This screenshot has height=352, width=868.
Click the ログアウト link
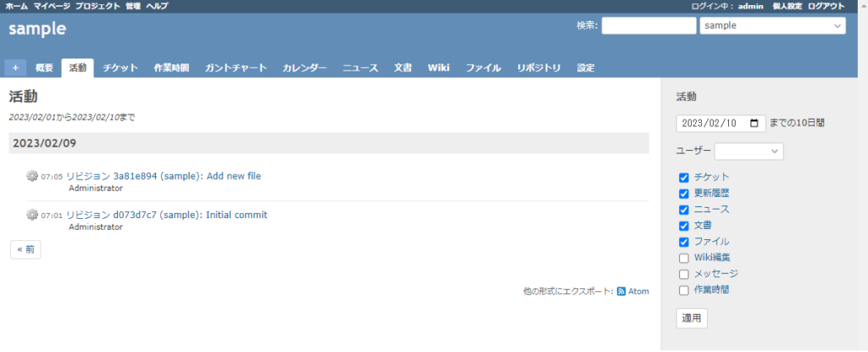click(826, 6)
